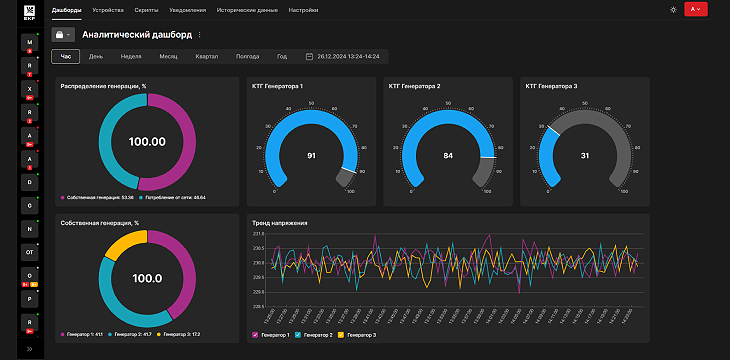Open the Устройства tab
The image size is (730, 360).
point(108,10)
